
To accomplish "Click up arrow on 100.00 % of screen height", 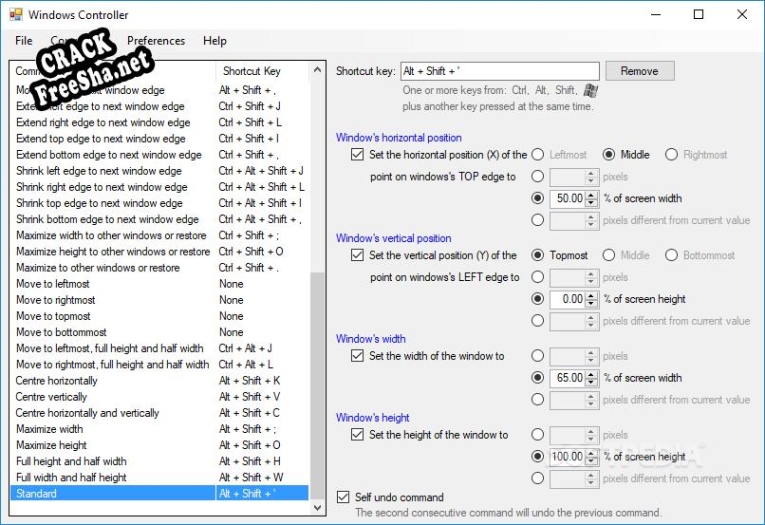I will 591,453.
